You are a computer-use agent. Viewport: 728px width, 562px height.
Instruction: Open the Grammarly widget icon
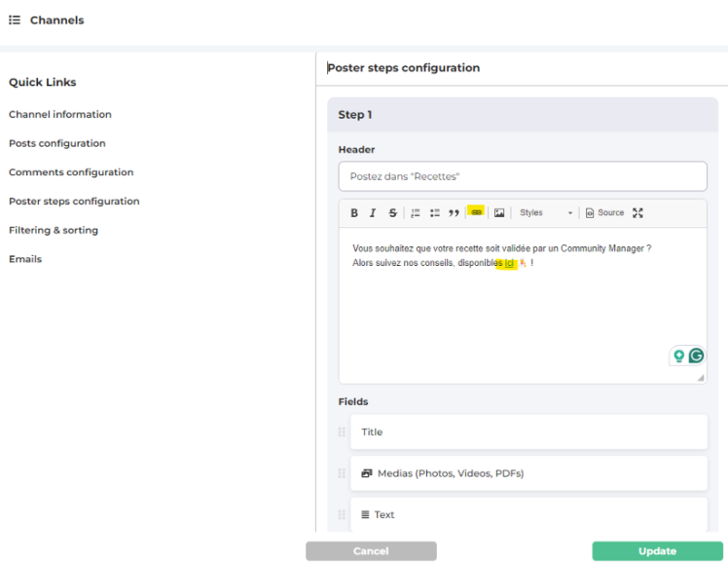pyautogui.click(x=696, y=356)
